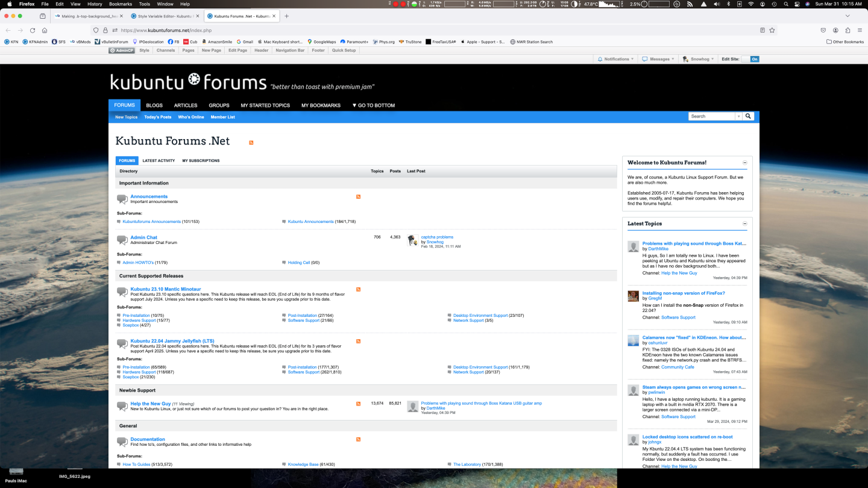Click GregM avatar in Latest Topics
This screenshot has height=488, width=868.
pyautogui.click(x=633, y=296)
